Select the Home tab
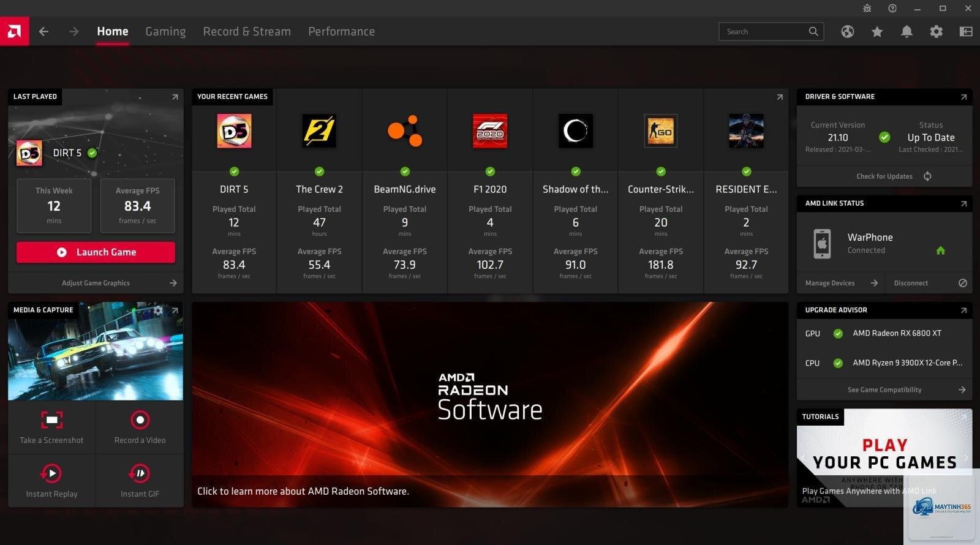The image size is (980, 545). coord(113,31)
